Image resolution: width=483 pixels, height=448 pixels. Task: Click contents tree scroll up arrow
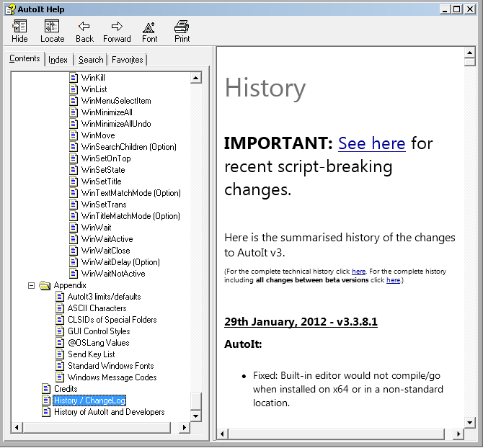coord(195,78)
